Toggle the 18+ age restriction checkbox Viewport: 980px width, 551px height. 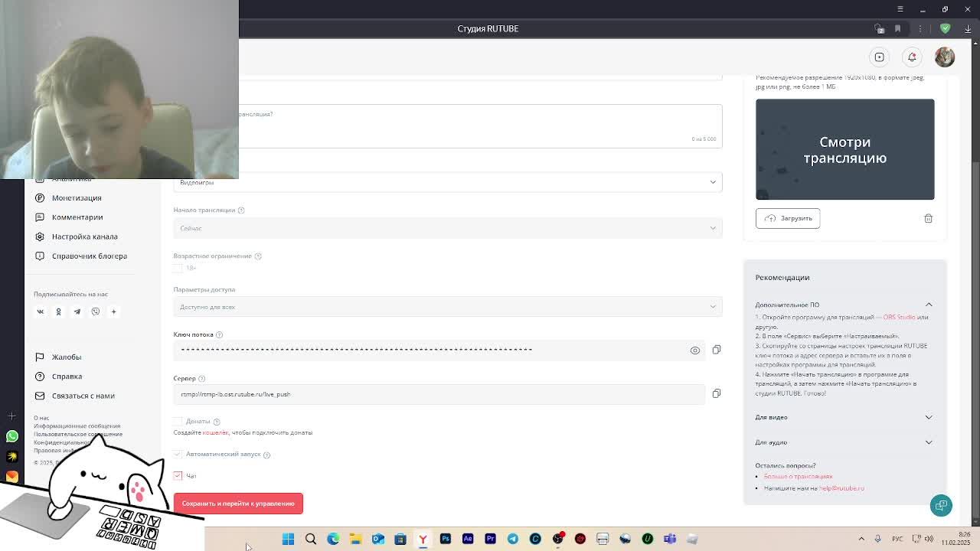(x=178, y=268)
